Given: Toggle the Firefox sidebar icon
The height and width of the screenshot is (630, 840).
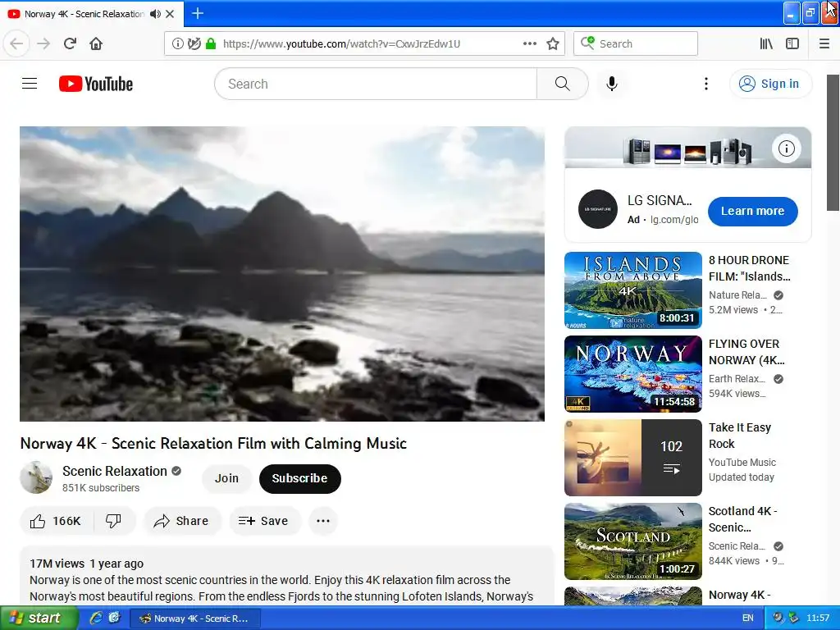Looking at the screenshot, I should 792,43.
